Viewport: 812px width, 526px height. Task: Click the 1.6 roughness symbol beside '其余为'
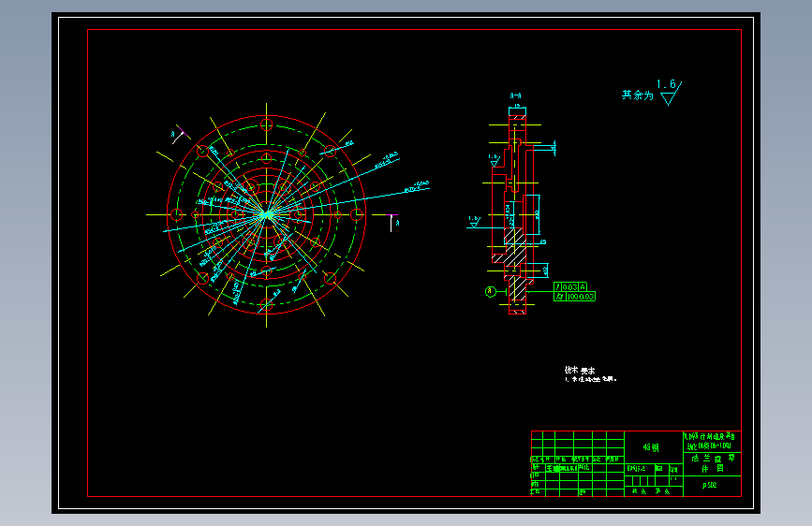(x=669, y=92)
